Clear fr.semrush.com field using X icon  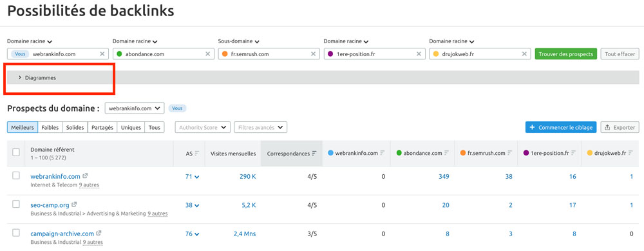click(313, 54)
